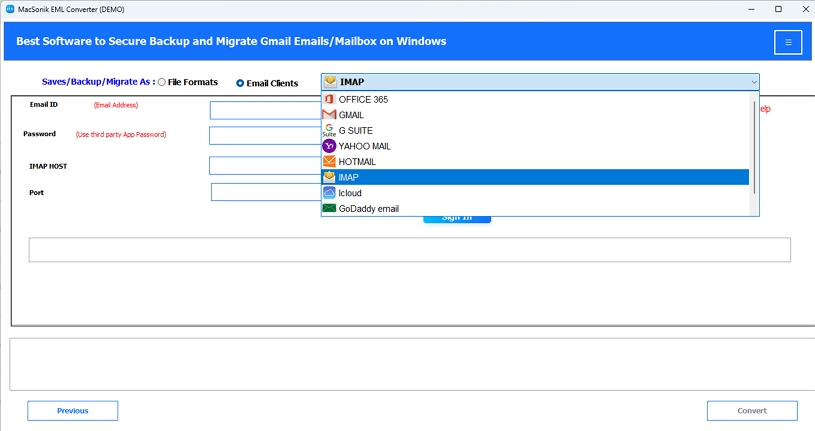Viewport: 815px width, 431px height.
Task: Click the Yahoo Mail purple icon
Action: tap(329, 146)
